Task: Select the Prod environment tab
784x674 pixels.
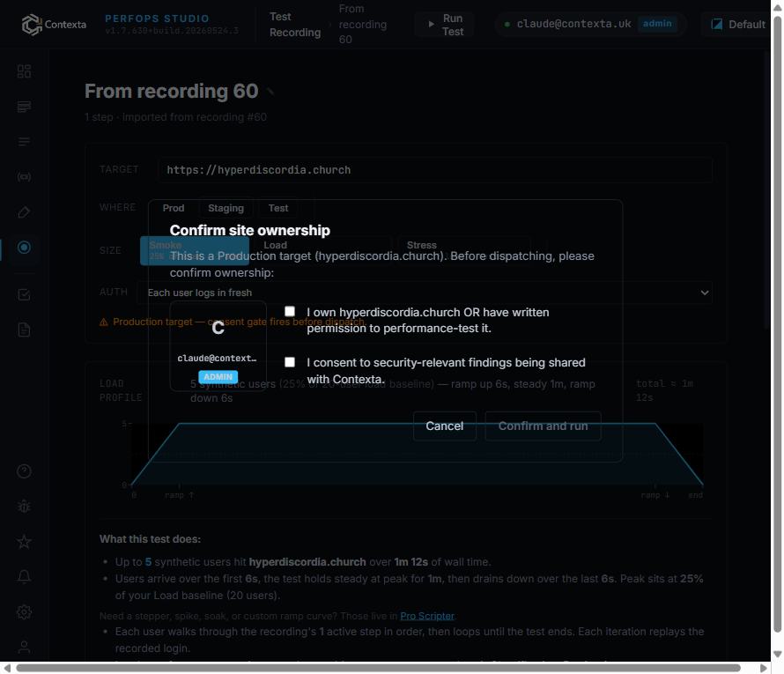Action: 173,208
